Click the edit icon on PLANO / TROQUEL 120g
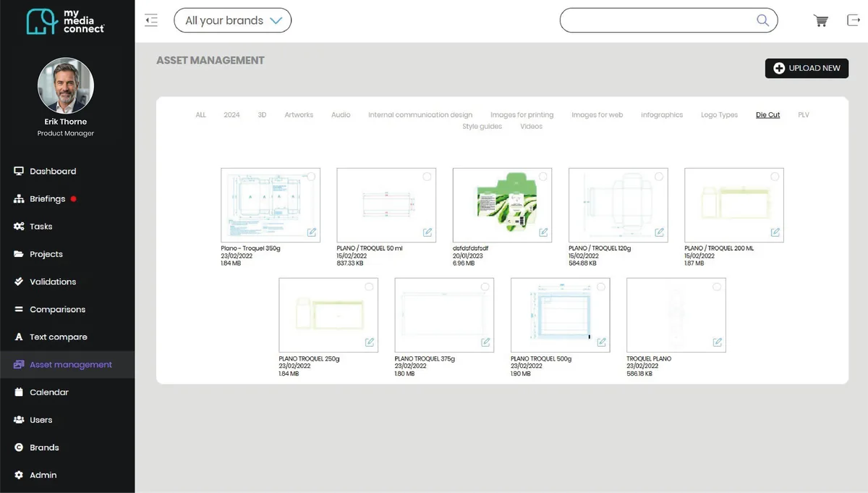This screenshot has width=868, height=493. point(659,232)
